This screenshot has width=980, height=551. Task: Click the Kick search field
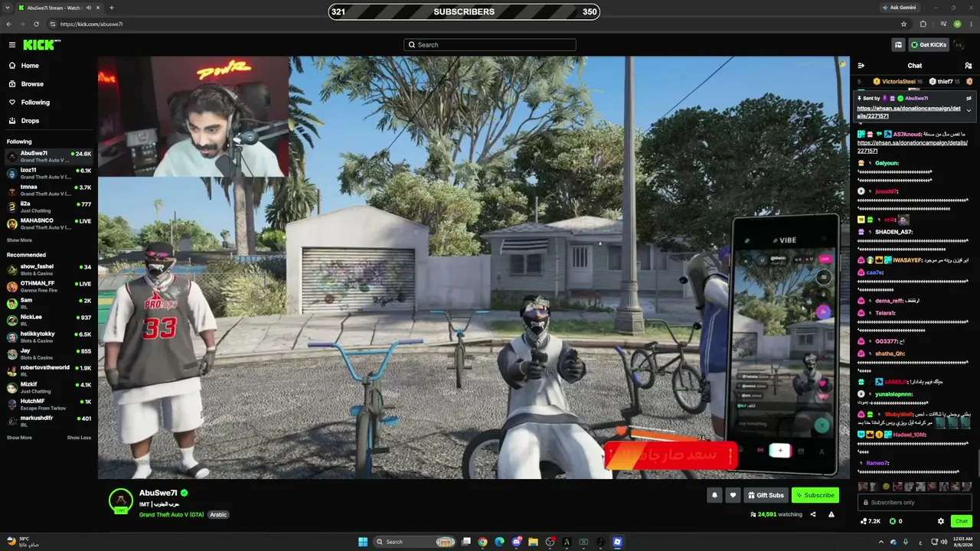click(x=490, y=44)
